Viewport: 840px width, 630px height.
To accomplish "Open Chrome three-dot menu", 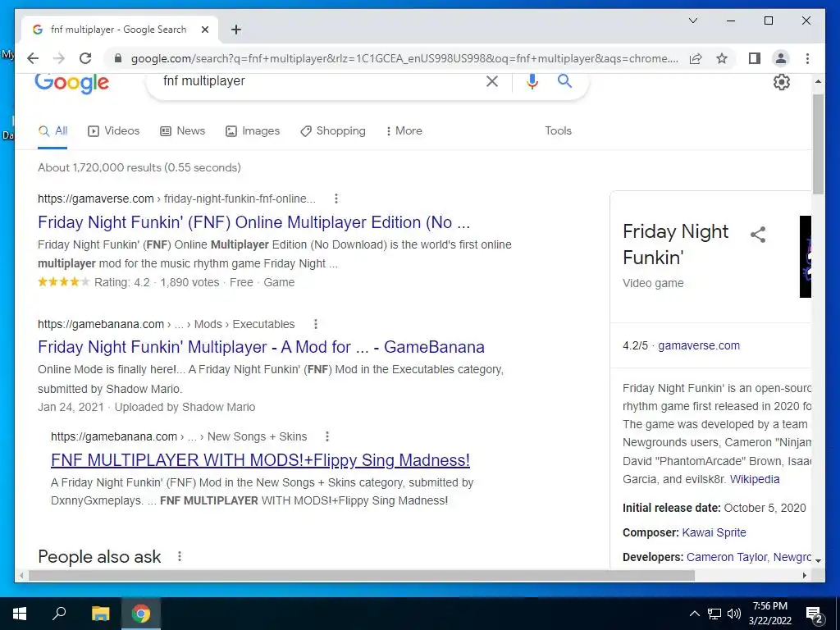I will 807,58.
